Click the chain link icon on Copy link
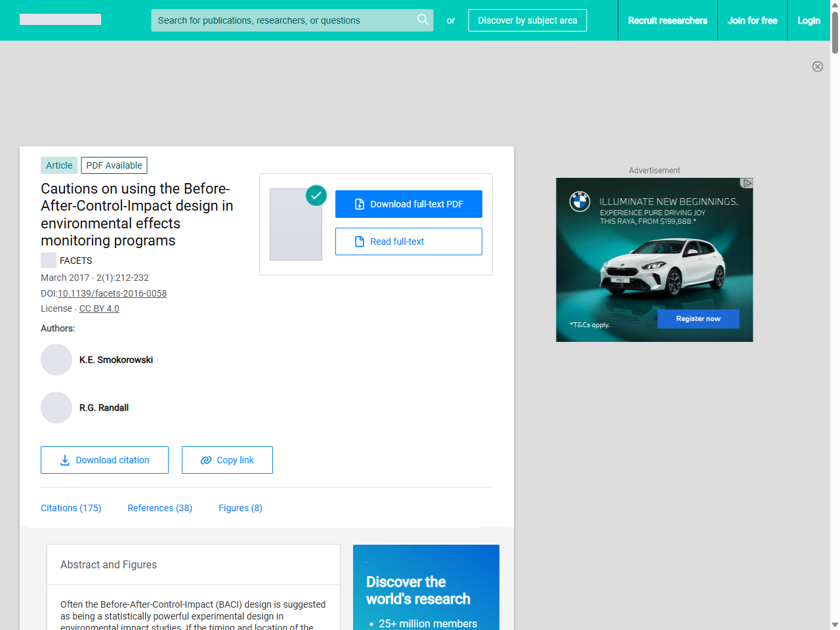The image size is (840, 630). tap(205, 460)
